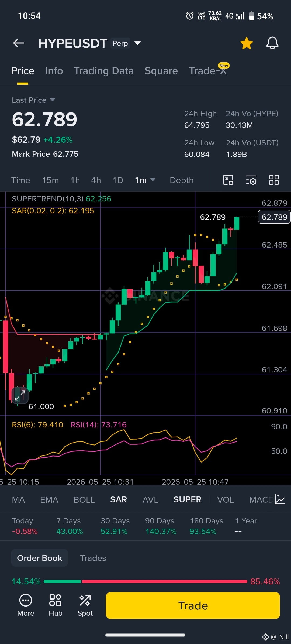Tap the alarm clock status bar icon

click(x=190, y=16)
